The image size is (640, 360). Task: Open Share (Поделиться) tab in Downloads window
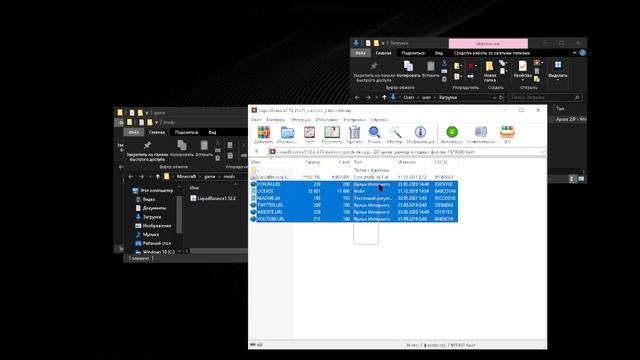point(413,53)
